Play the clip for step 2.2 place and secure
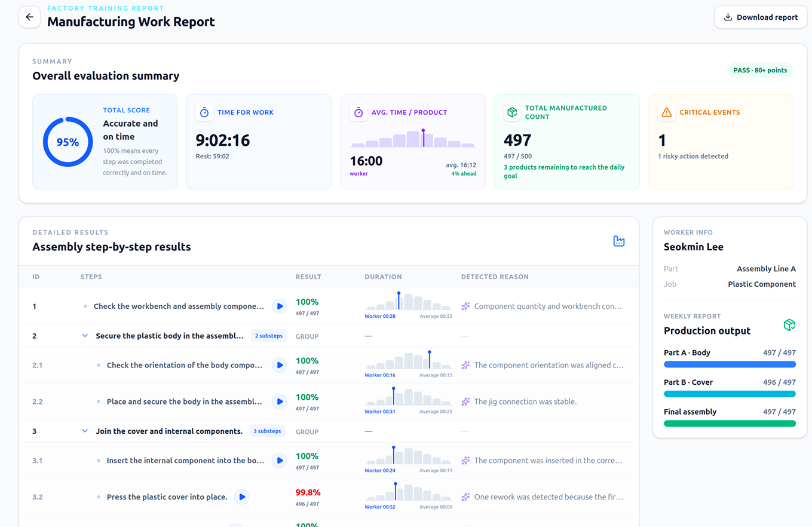The image size is (812, 527). [x=279, y=402]
